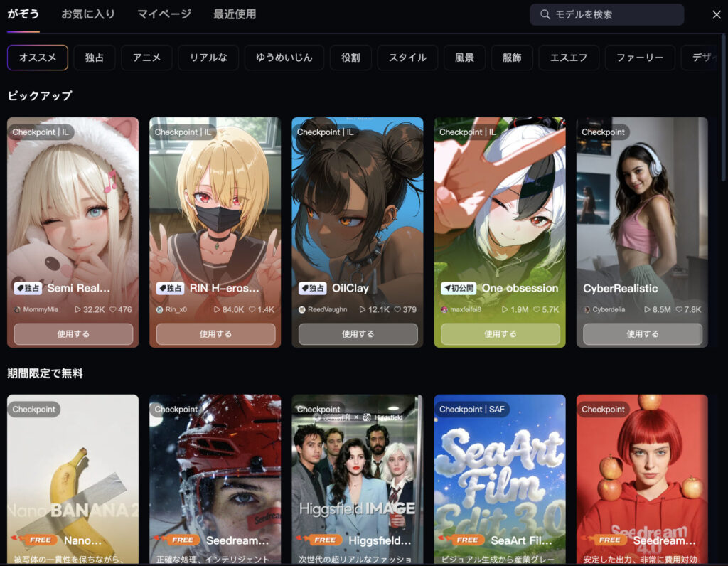The image size is (728, 566).
Task: Open the マイページ tab
Action: click(164, 14)
